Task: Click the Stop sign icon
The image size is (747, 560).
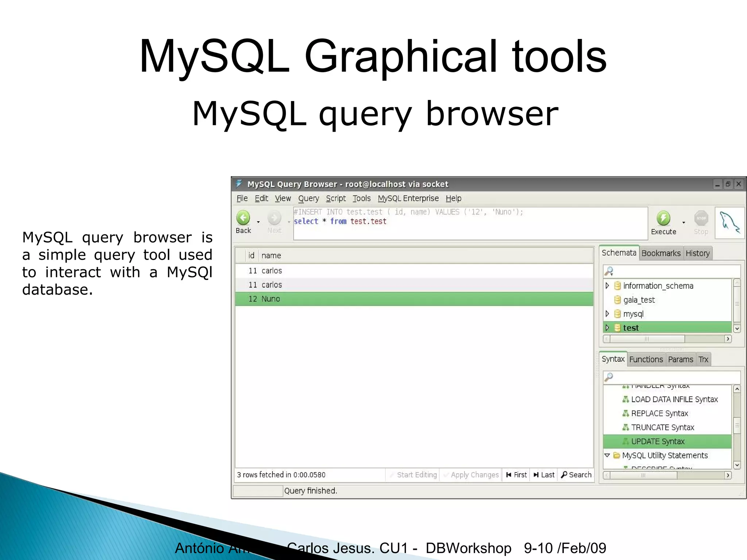Action: [701, 218]
